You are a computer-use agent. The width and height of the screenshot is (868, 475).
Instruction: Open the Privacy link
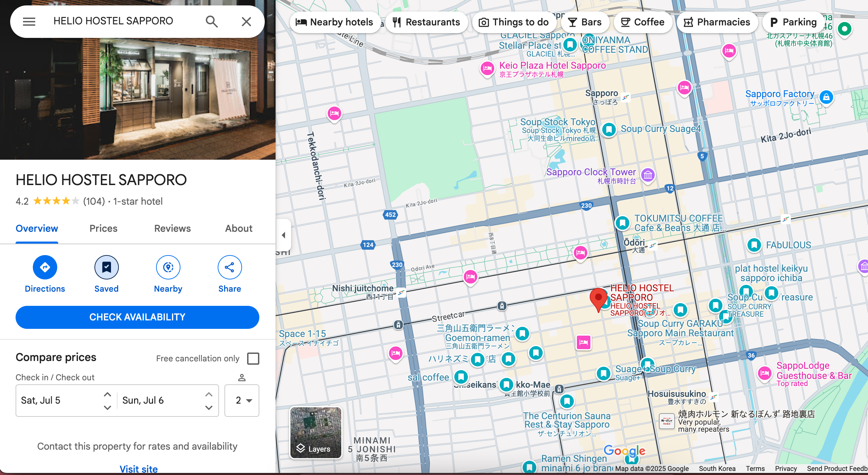point(785,468)
